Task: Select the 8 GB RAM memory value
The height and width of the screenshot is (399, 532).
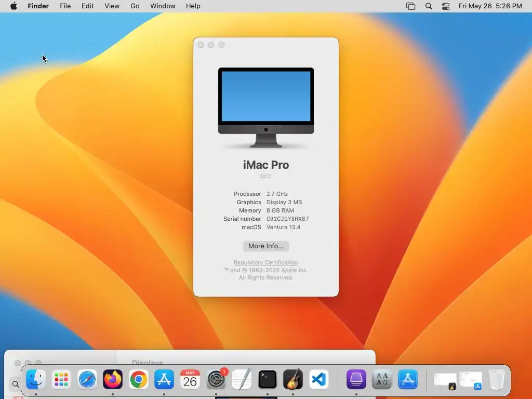Action: click(280, 210)
